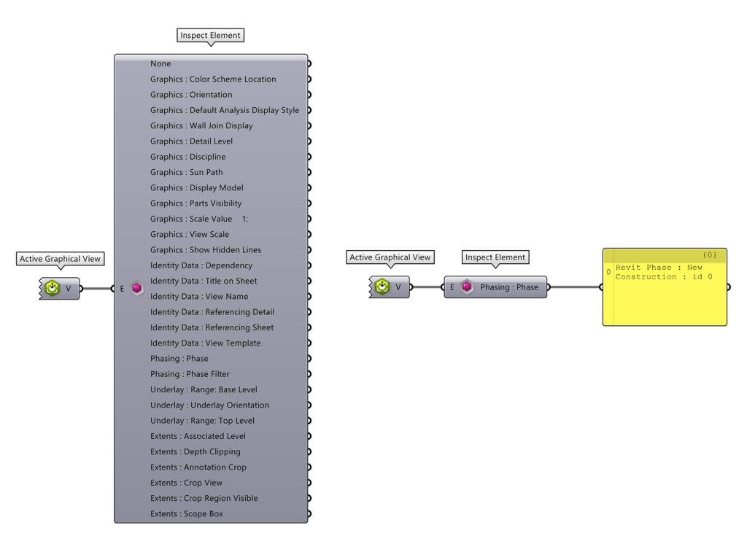
Task: Click the Active Graphical View name tag
Action: [60, 258]
